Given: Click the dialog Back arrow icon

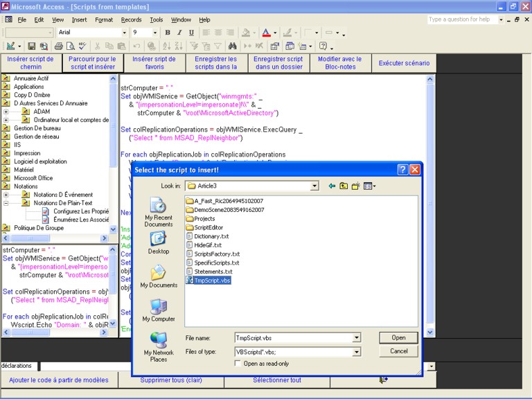Looking at the screenshot, I should tap(332, 186).
